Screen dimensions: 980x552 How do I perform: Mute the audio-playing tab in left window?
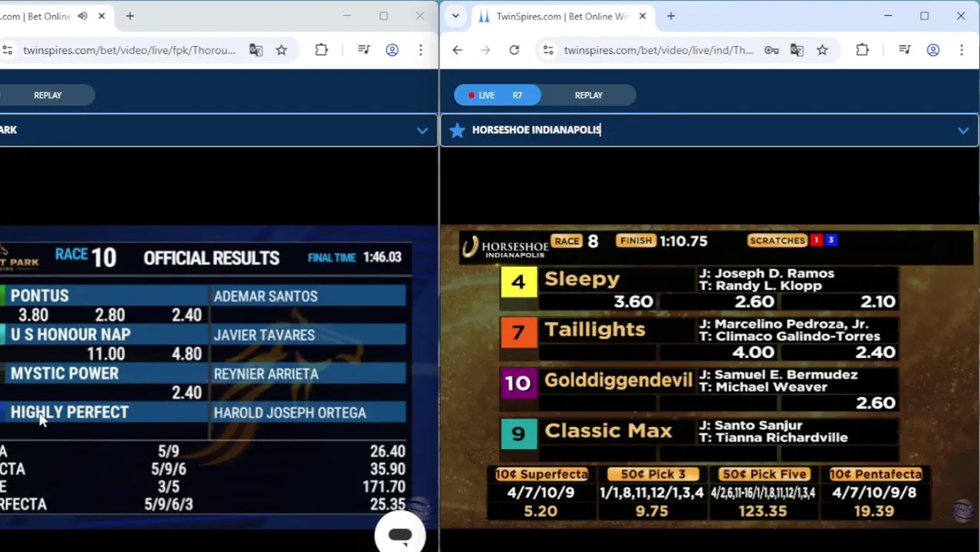click(83, 16)
